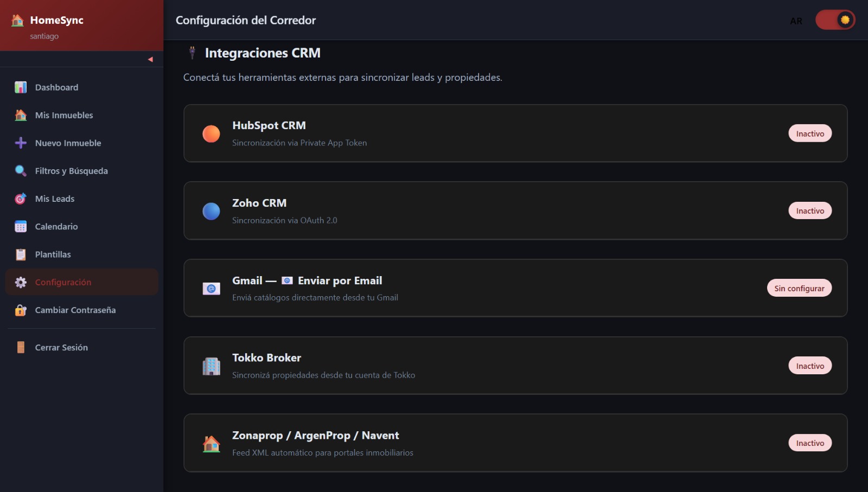Select the Cambiar Contraseña lock icon
Screen dimensions: 868x492
(20, 310)
